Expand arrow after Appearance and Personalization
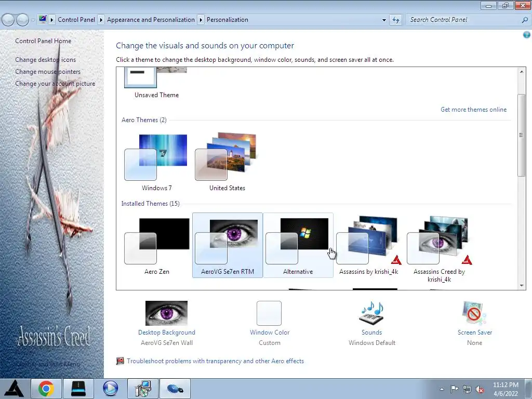 click(x=201, y=20)
